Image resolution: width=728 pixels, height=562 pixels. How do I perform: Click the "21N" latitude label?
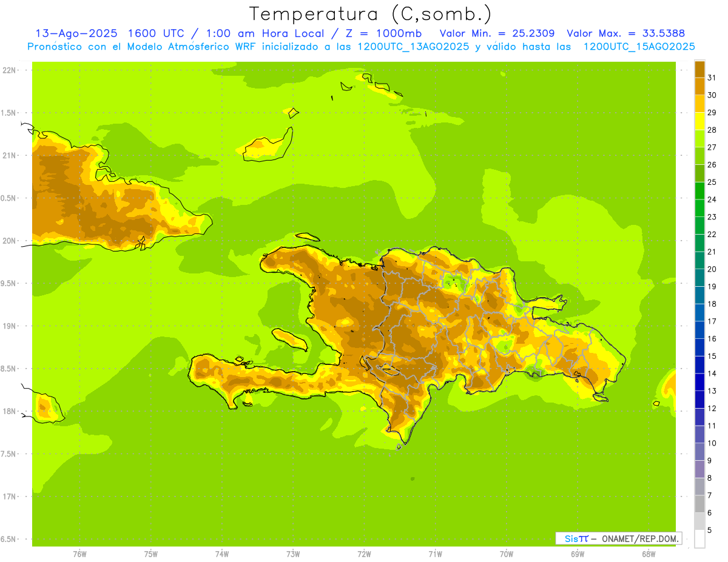coord(9,156)
